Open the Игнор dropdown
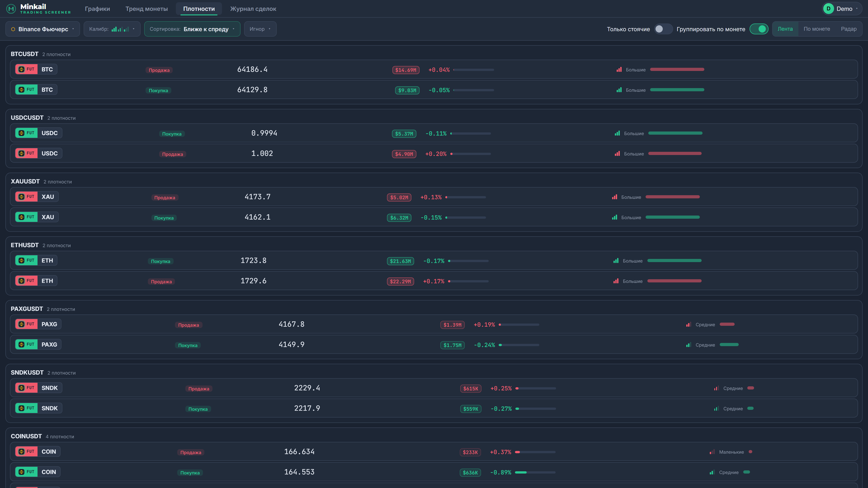The width and height of the screenshot is (868, 488). pos(260,29)
